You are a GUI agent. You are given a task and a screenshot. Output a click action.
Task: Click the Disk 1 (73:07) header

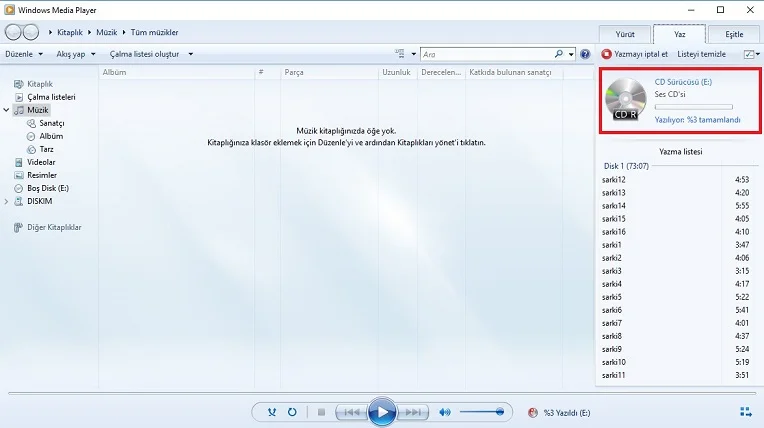626,166
